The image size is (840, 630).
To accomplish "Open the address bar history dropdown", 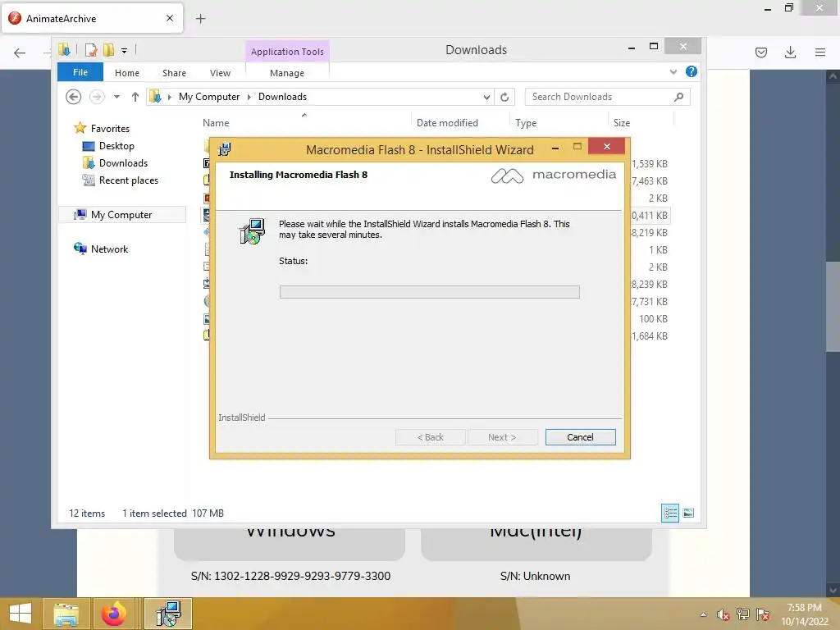I will [x=486, y=97].
